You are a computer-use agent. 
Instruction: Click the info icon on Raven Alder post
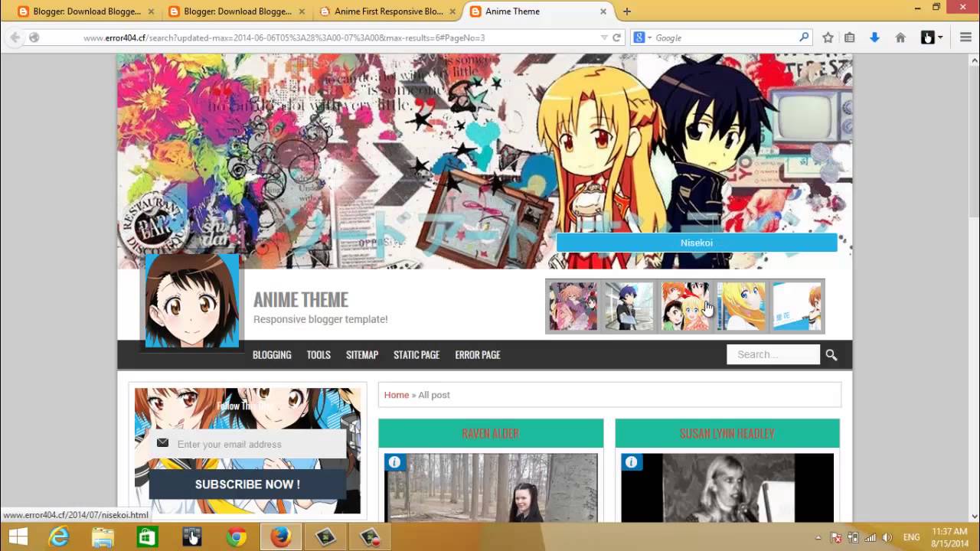pyautogui.click(x=394, y=461)
